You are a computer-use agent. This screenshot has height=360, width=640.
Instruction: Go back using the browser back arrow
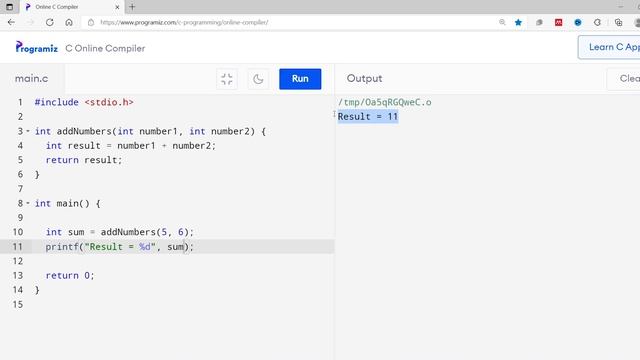coord(11,22)
